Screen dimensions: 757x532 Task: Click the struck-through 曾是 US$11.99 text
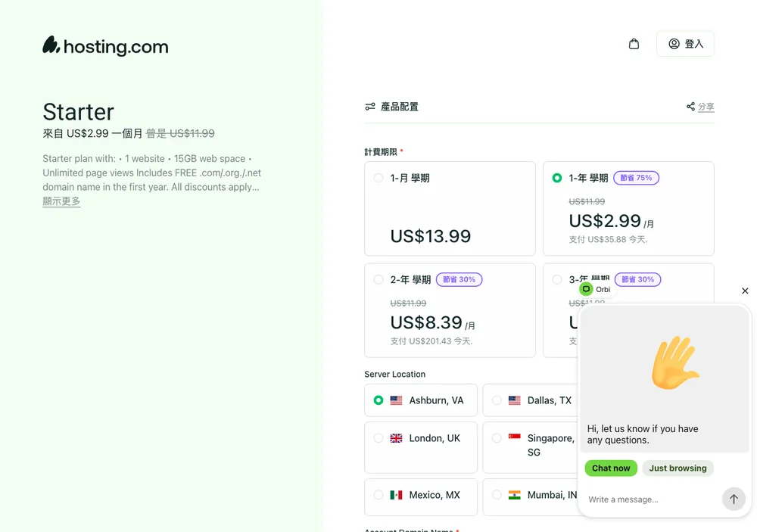click(x=180, y=133)
